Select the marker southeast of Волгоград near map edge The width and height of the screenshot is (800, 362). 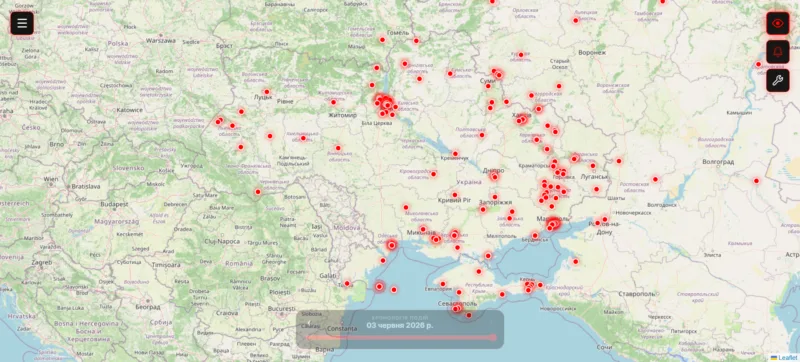point(756,180)
